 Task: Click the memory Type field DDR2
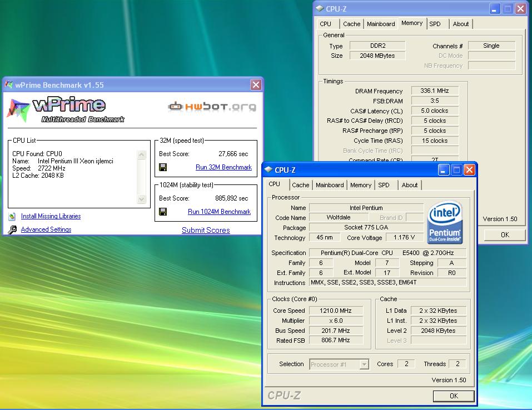coord(377,46)
